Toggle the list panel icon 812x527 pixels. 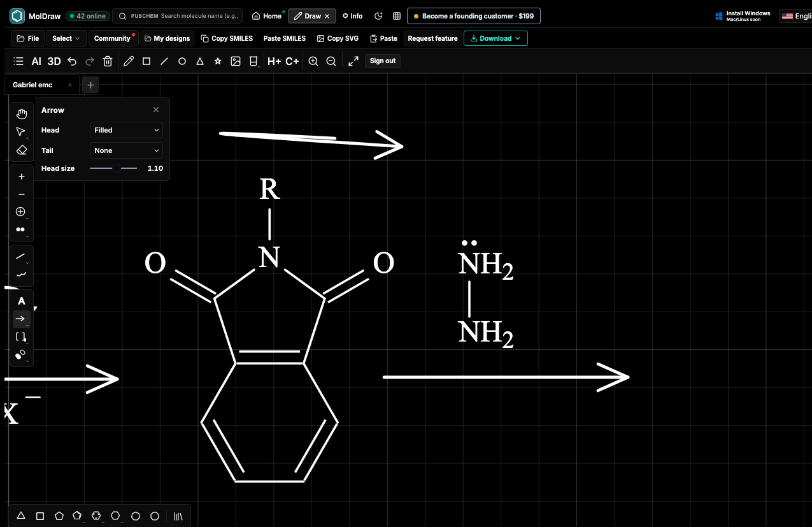click(x=18, y=61)
